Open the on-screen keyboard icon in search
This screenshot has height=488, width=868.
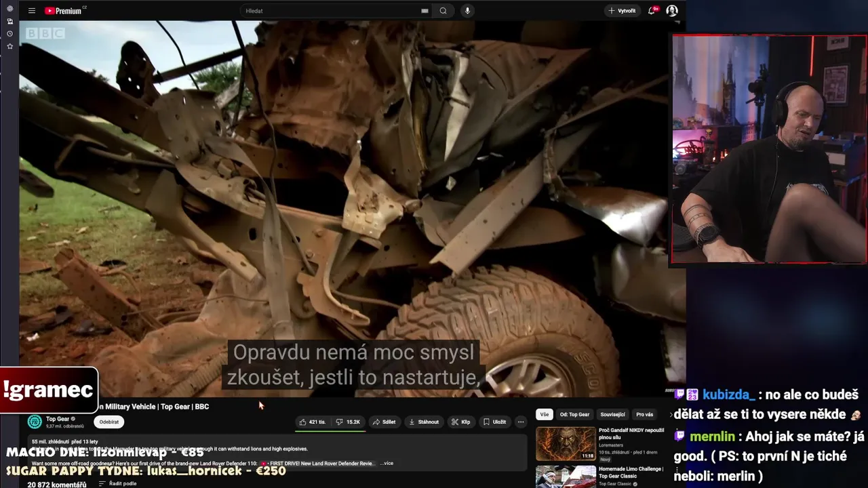425,11
